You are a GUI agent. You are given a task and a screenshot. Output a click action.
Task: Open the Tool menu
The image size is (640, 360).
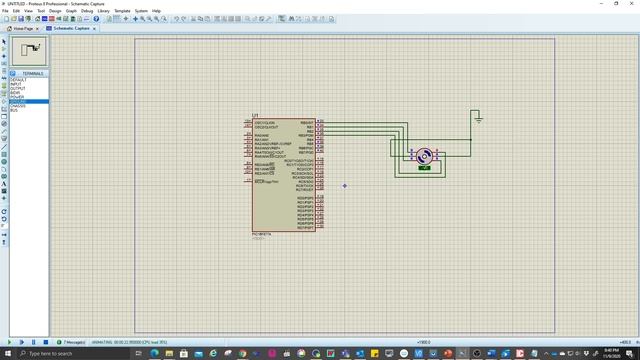point(41,11)
